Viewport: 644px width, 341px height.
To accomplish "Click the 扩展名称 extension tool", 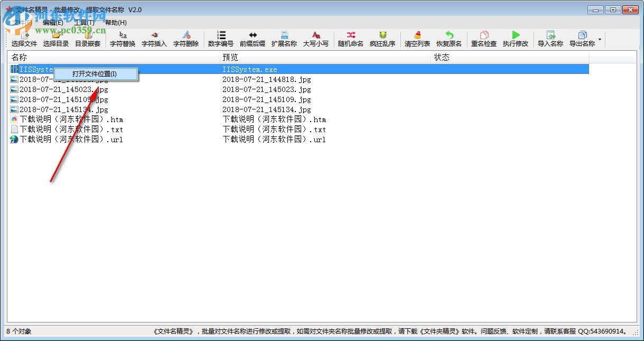I will coord(284,39).
